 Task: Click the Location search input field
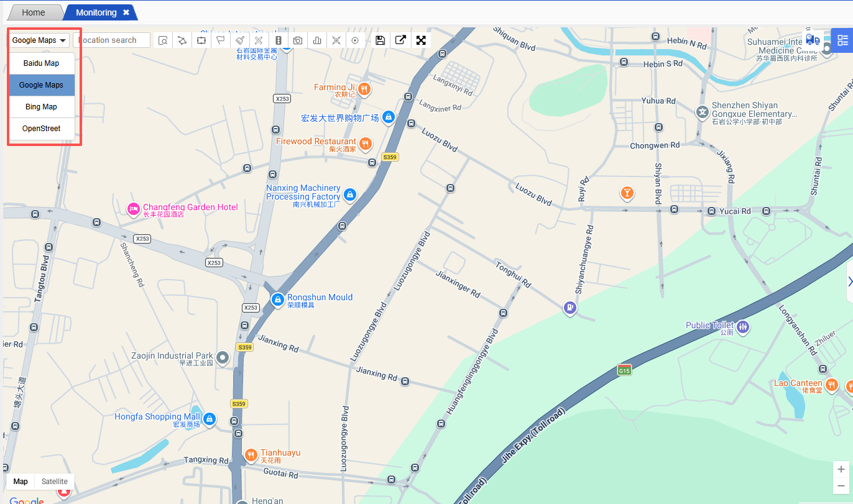[x=112, y=40]
